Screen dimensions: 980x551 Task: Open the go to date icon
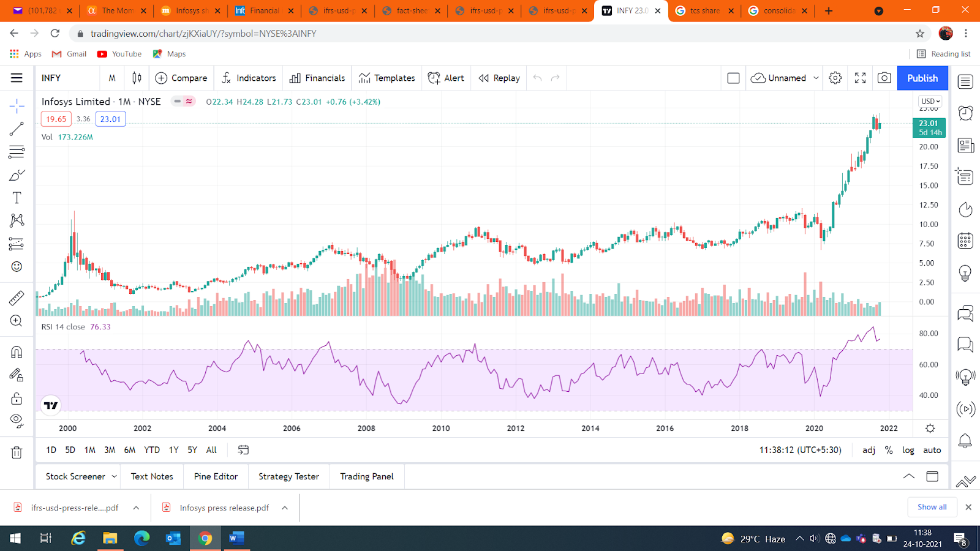[x=243, y=450]
